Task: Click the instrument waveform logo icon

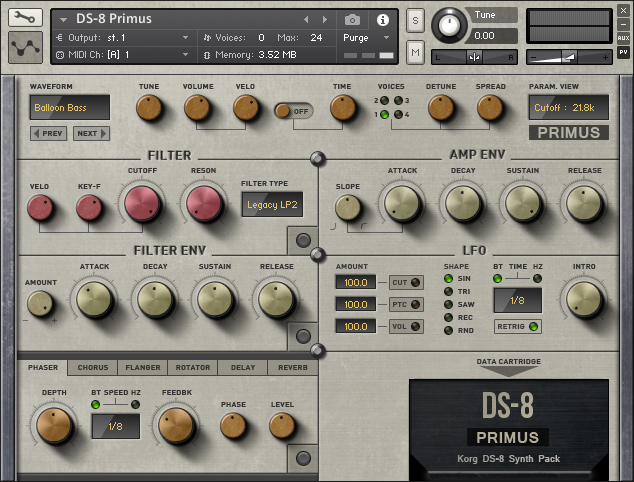Action: click(x=25, y=47)
